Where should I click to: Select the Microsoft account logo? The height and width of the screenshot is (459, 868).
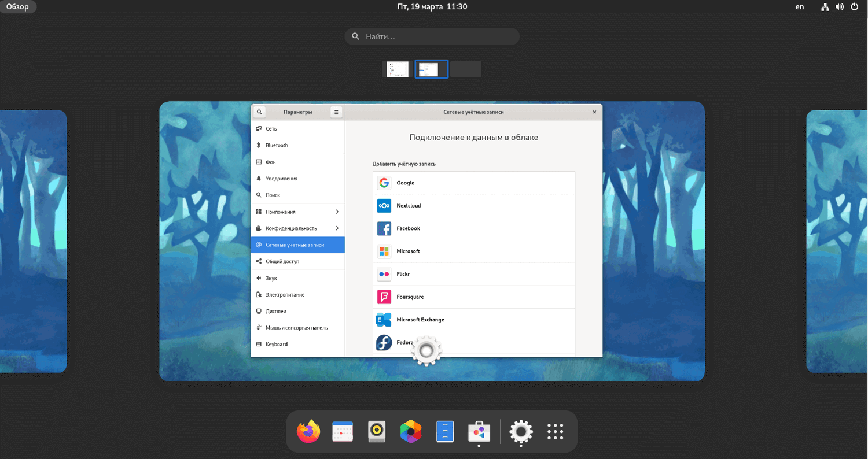tap(384, 251)
